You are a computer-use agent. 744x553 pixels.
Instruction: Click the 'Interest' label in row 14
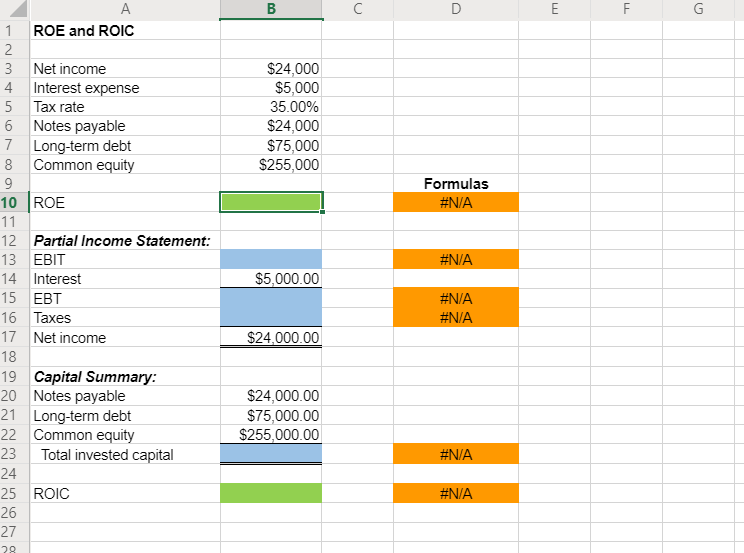(57, 279)
